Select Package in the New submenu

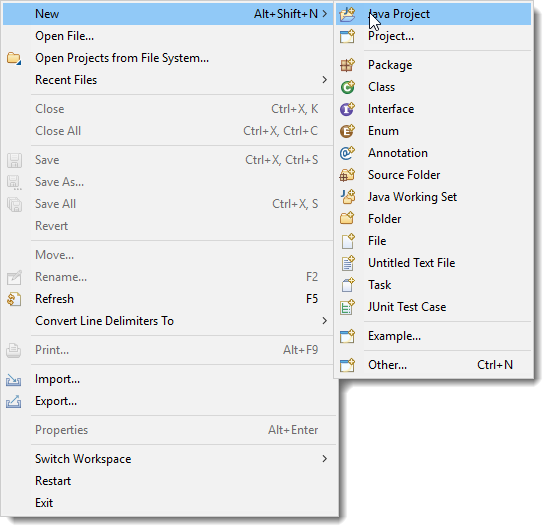pos(433,65)
